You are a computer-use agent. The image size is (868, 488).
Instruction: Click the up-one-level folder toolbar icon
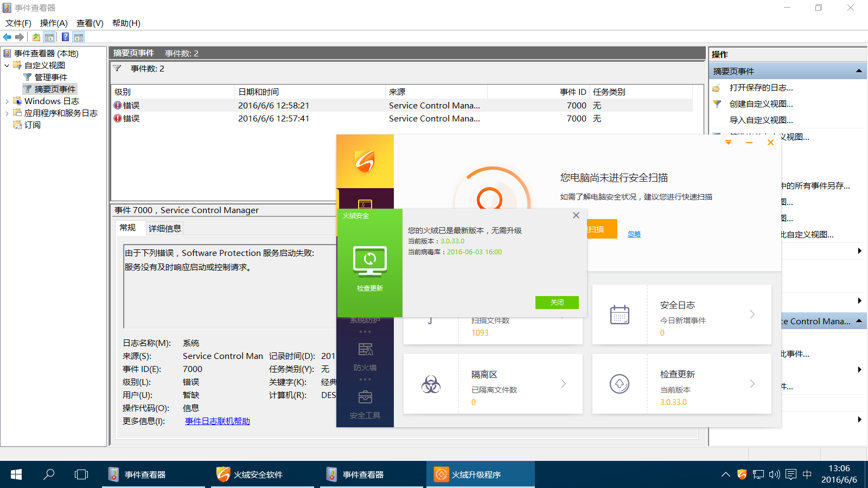[36, 37]
